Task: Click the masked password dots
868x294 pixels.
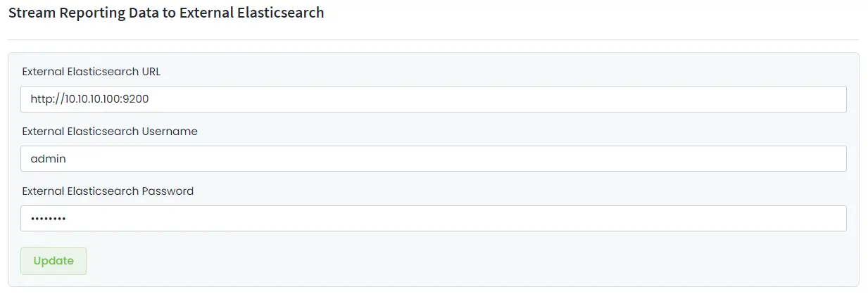Action: (48, 219)
